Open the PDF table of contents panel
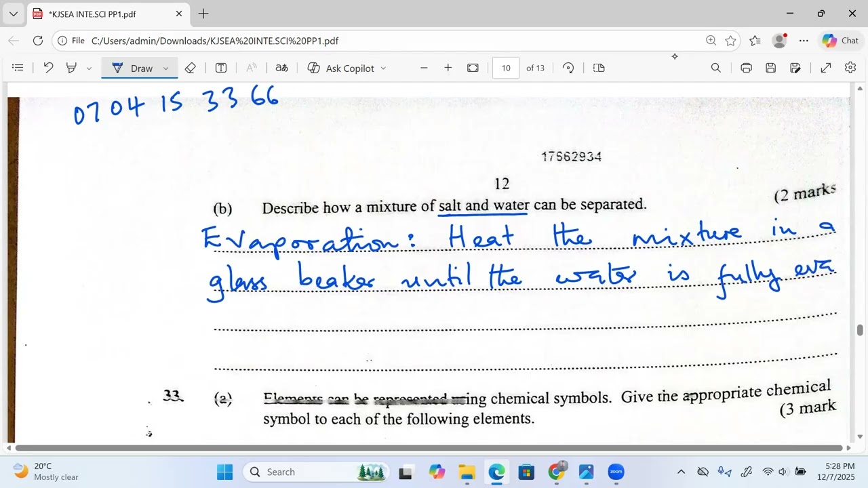Viewport: 868px width, 488px height. point(18,68)
